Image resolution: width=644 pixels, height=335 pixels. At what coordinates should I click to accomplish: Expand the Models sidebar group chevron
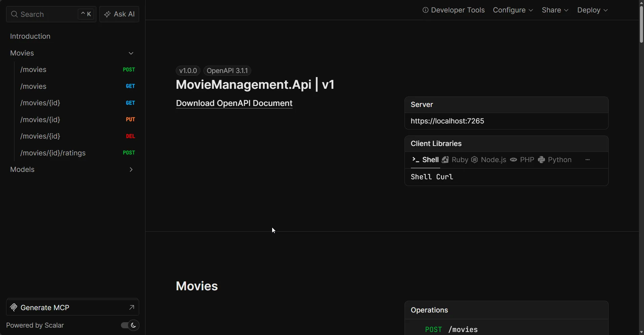(x=131, y=170)
